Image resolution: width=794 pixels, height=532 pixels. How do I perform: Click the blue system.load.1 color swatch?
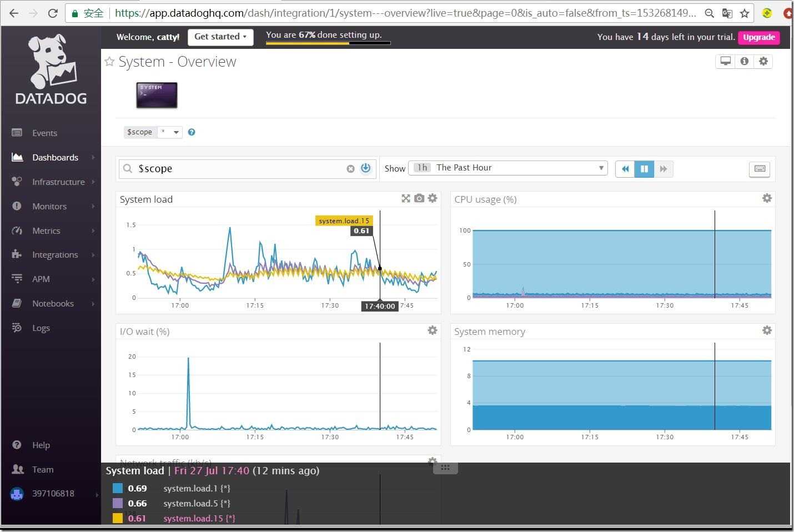(118, 488)
